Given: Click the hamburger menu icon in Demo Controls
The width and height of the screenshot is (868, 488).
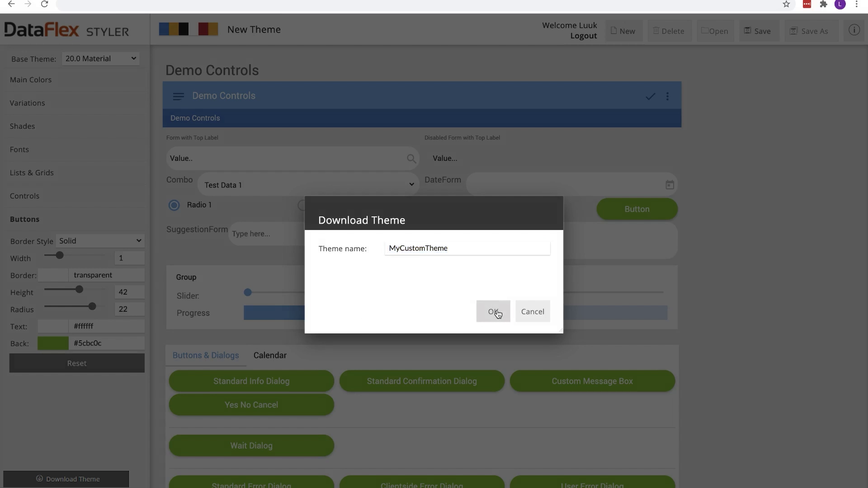Looking at the screenshot, I should [178, 96].
